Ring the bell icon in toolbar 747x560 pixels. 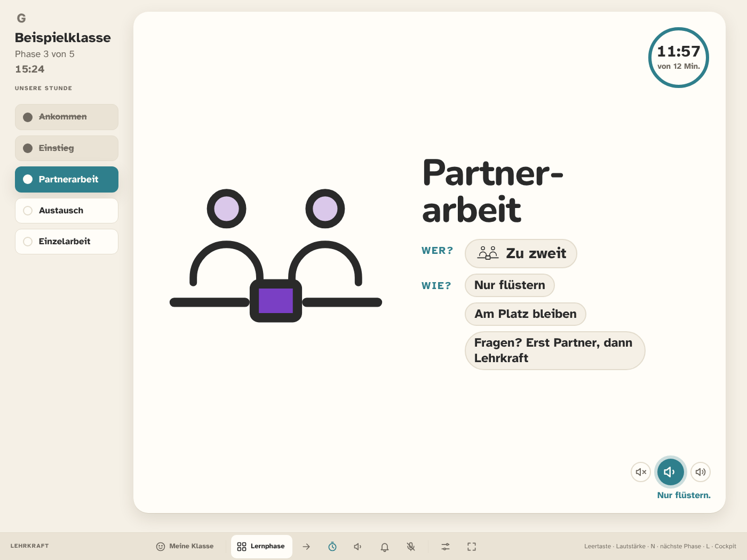385,547
